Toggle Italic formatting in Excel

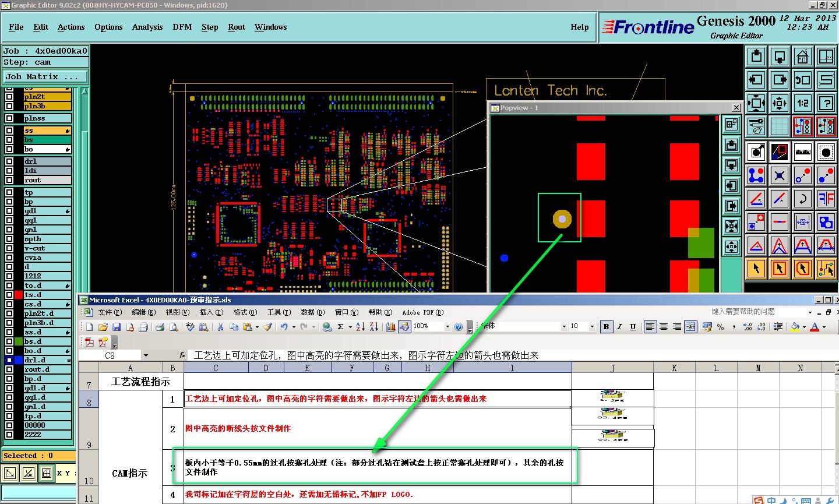tap(619, 327)
